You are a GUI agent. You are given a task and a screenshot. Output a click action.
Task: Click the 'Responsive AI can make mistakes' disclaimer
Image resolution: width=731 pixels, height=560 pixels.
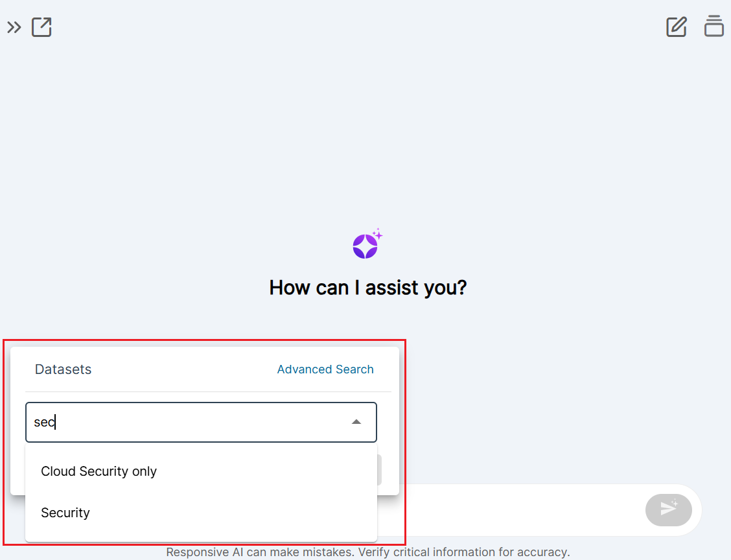368,552
